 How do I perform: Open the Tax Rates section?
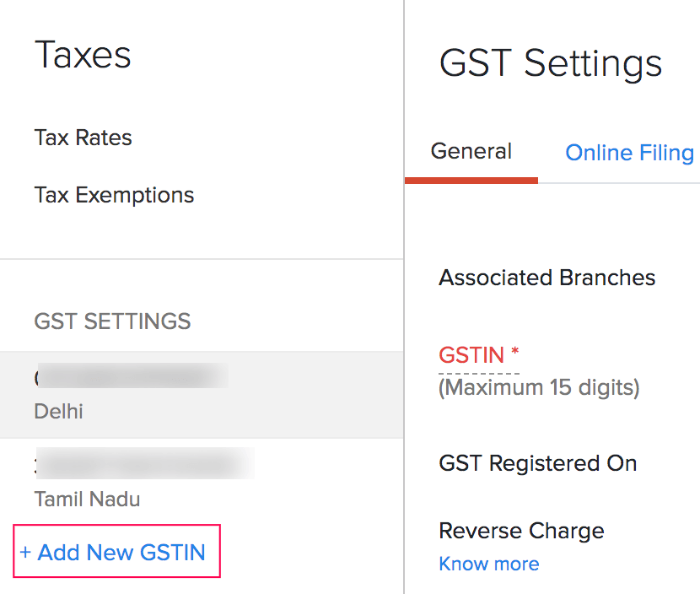click(x=83, y=138)
